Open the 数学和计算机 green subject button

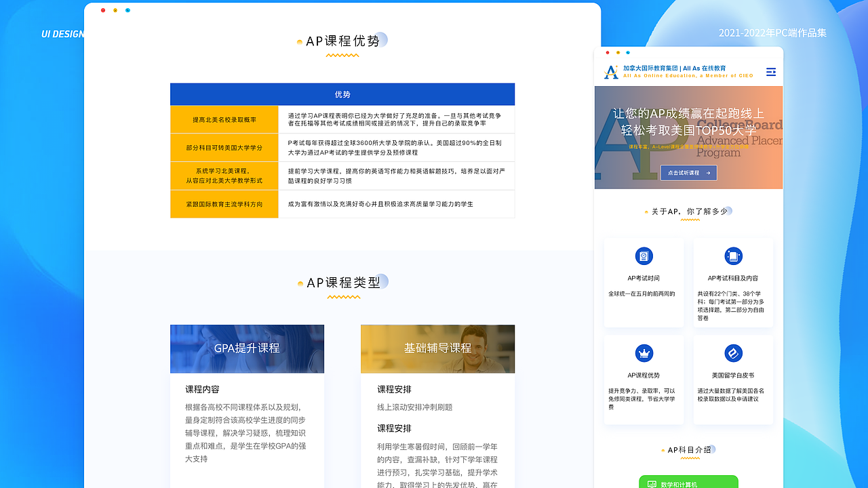click(x=688, y=482)
